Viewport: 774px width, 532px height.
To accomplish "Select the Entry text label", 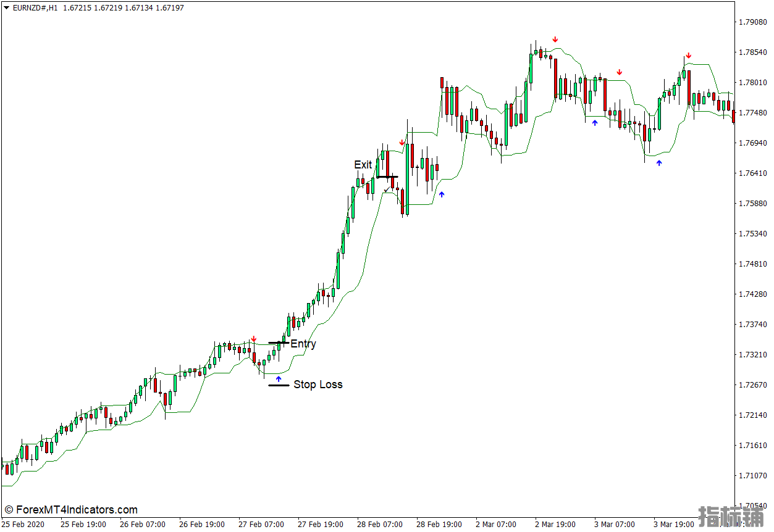I will point(303,344).
